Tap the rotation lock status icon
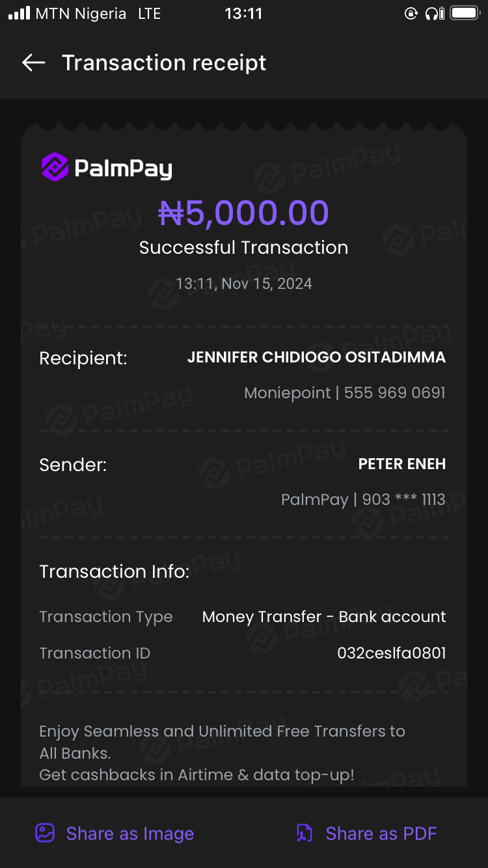This screenshot has height=868, width=488. (x=411, y=14)
